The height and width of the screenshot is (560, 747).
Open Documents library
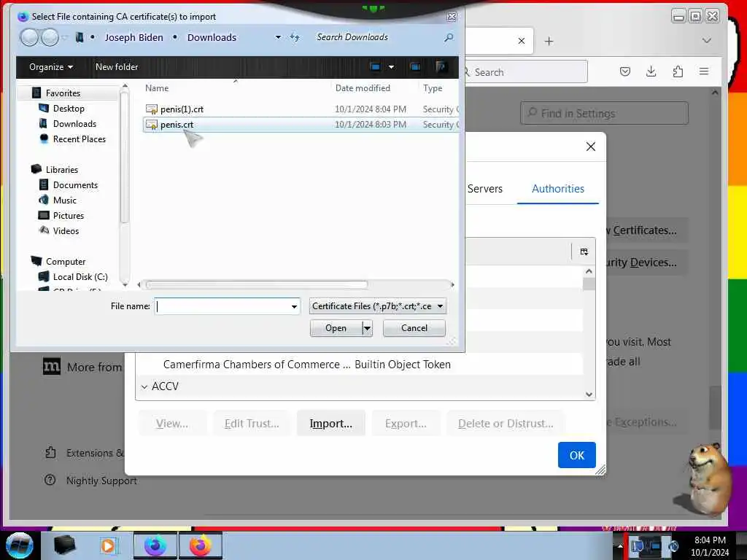click(x=75, y=184)
